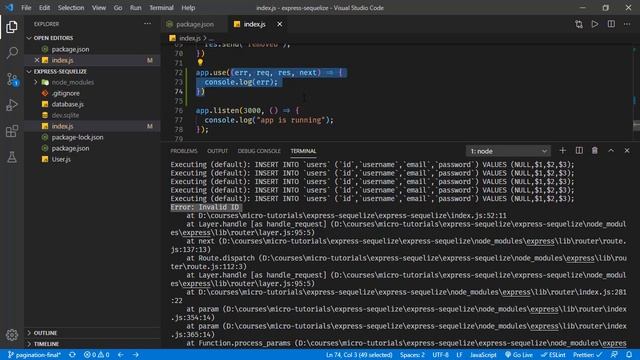Image resolution: width=640 pixels, height=360 pixels.
Task: Navigate forward with status bar right arrow
Action: point(136,355)
